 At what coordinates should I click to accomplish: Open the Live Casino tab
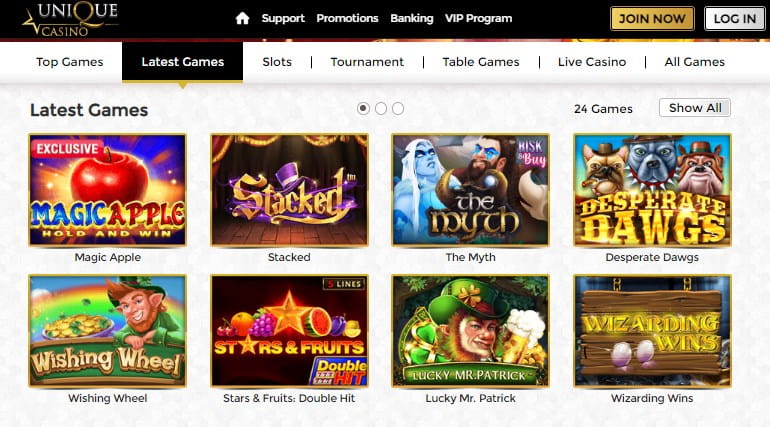click(592, 62)
